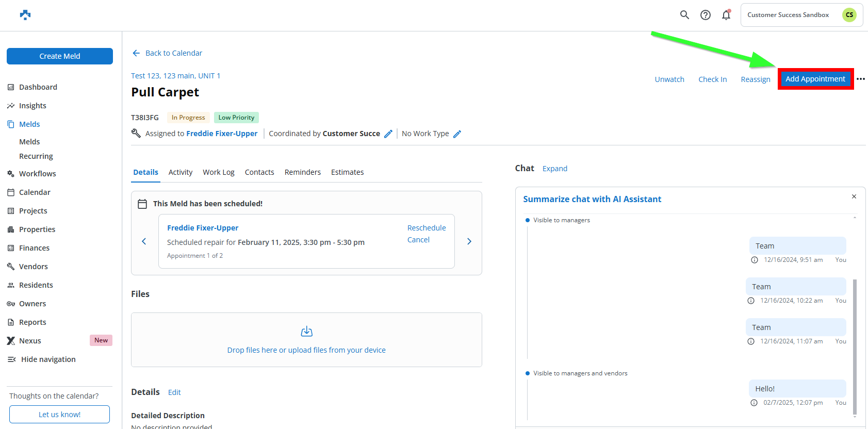The height and width of the screenshot is (429, 868).
Task: Expand the Chat panel
Action: (x=554, y=169)
